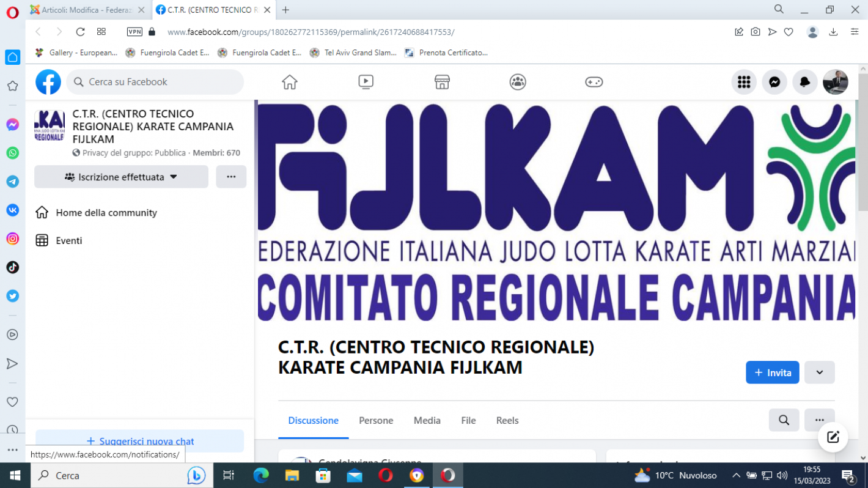Screen dimensions: 868x488
Task: Open the Tel Aviv Grand Slam bookmark
Action: [354, 53]
